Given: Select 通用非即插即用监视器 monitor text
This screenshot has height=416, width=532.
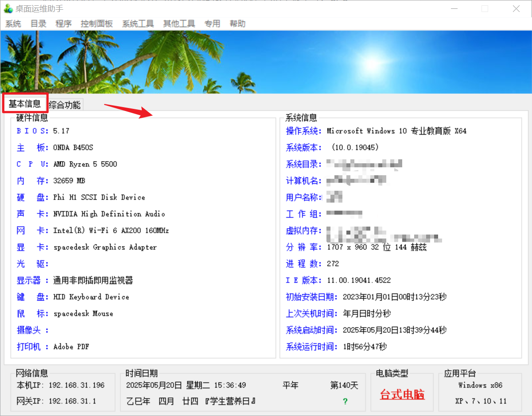Looking at the screenshot, I should pyautogui.click(x=93, y=281).
